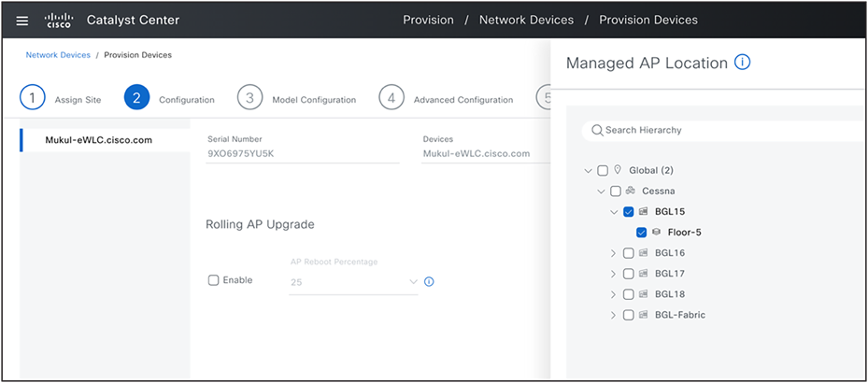Select step 2 Configuration
The image size is (868, 383).
[169, 98]
